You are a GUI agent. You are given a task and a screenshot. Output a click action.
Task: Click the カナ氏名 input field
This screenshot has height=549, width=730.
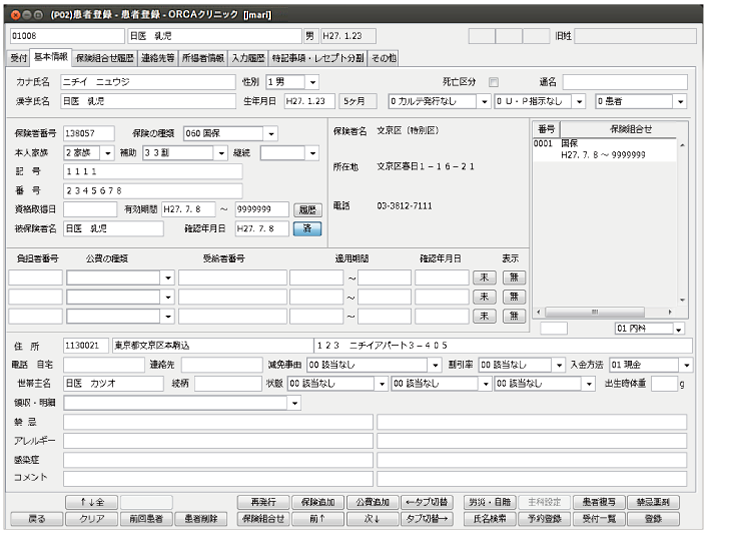[148, 82]
